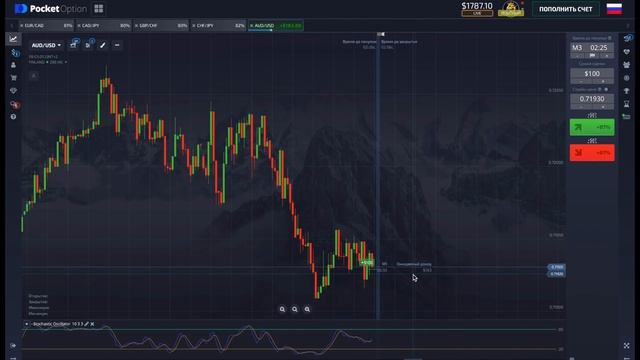Click the flag button under expiration time

click(592, 56)
